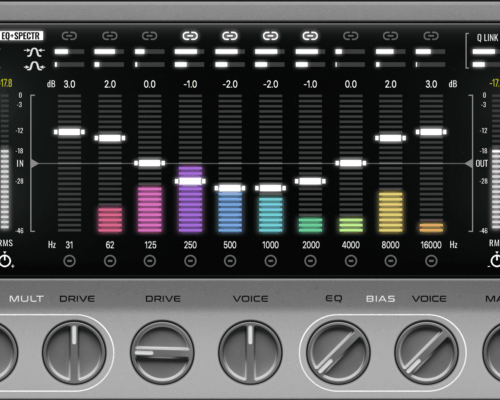Click the IN level marker triangle
This screenshot has width=500, height=400.
[34, 163]
